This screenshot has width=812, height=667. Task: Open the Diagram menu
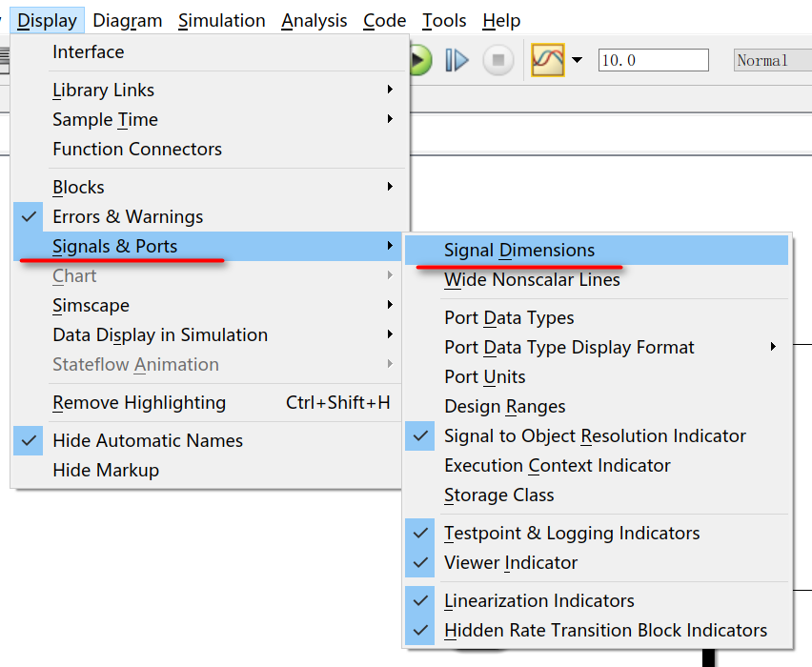pyautogui.click(x=128, y=21)
